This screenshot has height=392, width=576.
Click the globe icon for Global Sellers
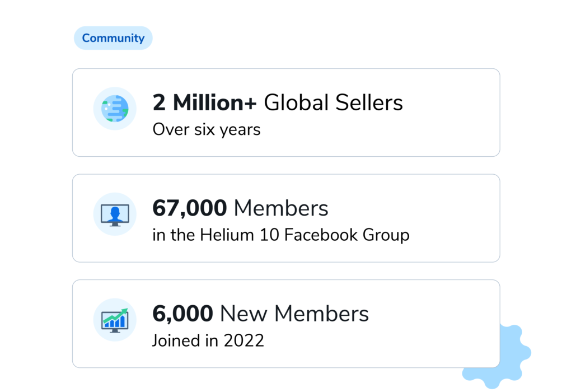click(x=115, y=109)
